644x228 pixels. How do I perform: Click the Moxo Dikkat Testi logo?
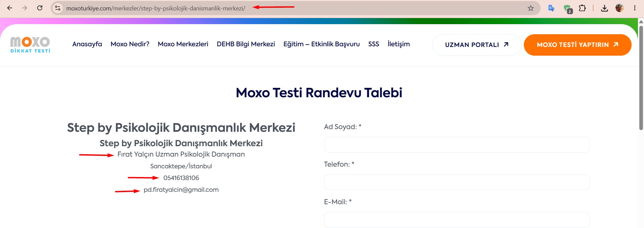tap(30, 45)
